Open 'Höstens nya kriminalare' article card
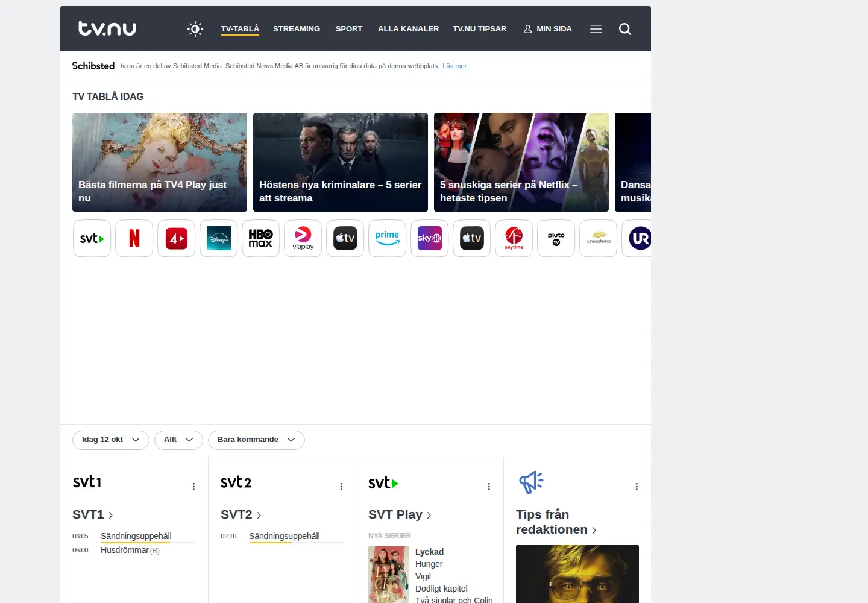This screenshot has height=603, width=868. click(x=341, y=162)
